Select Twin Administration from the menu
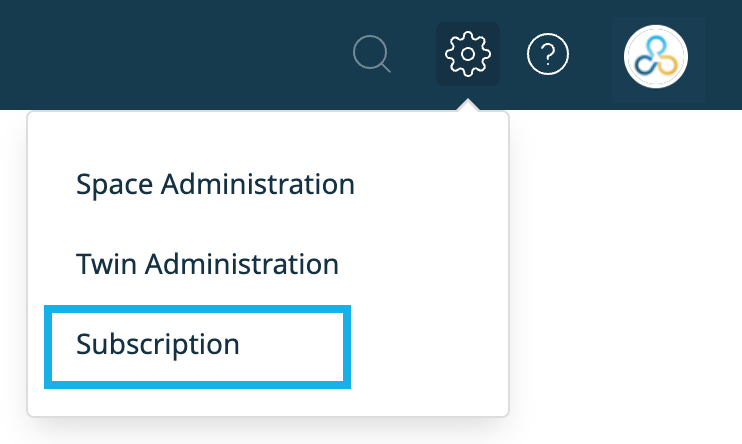Screen dimensions: 742x444 click(207, 264)
